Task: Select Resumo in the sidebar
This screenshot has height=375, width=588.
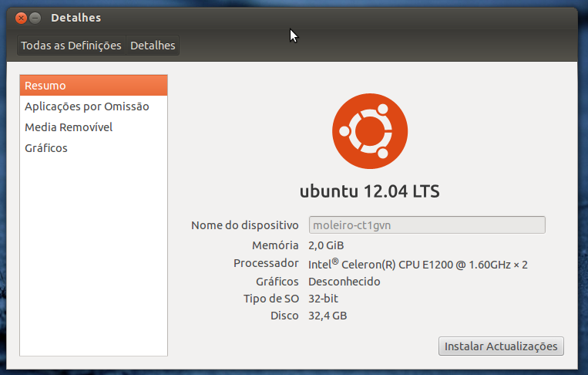Action: pyautogui.click(x=93, y=86)
